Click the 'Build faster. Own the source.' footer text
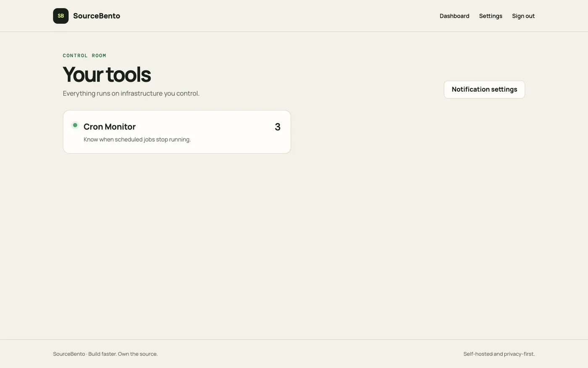This screenshot has height=368, width=588. point(123,354)
